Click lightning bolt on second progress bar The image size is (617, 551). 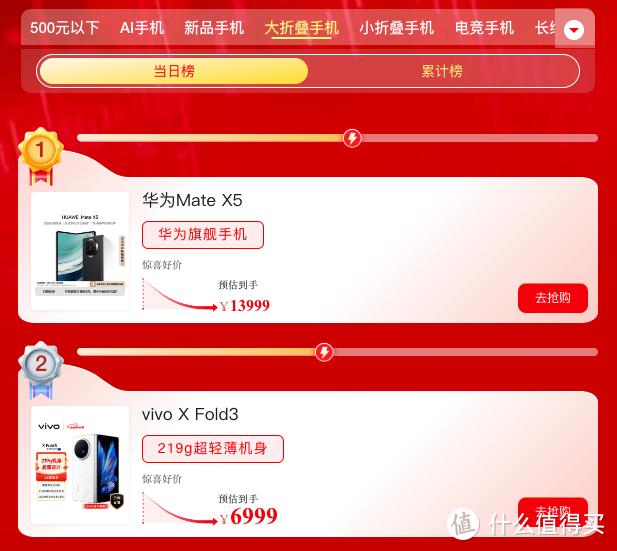[x=324, y=352]
